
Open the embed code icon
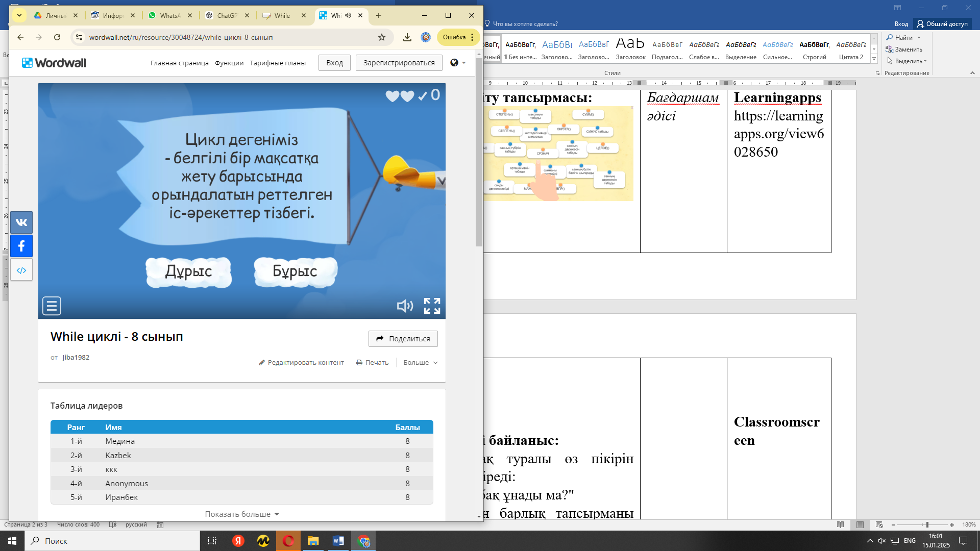pyautogui.click(x=21, y=270)
